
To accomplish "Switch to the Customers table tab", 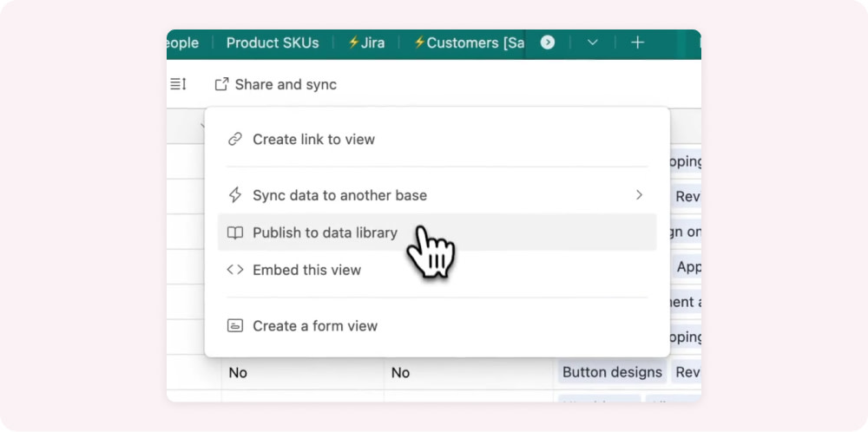I will [x=469, y=43].
